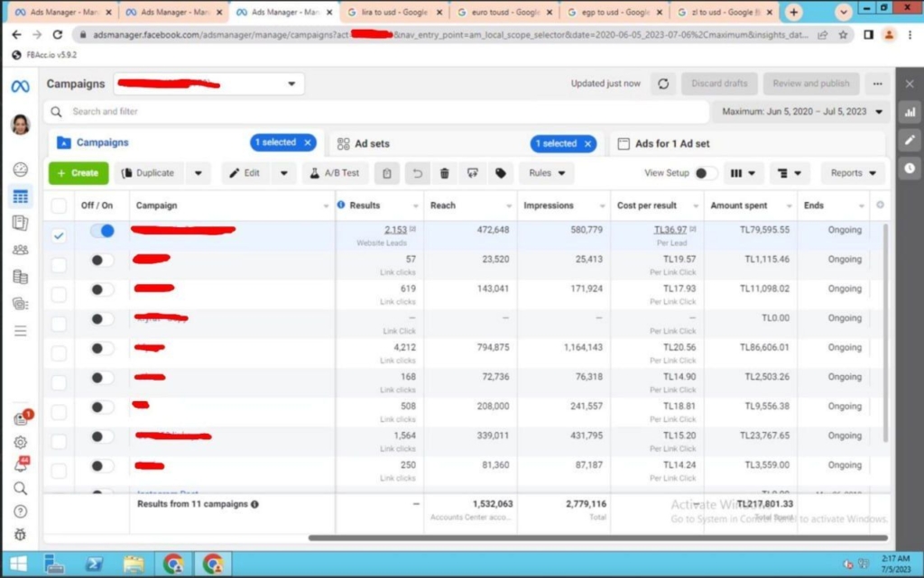
Task: Open the pencil edit icon in right panel
Action: click(910, 141)
